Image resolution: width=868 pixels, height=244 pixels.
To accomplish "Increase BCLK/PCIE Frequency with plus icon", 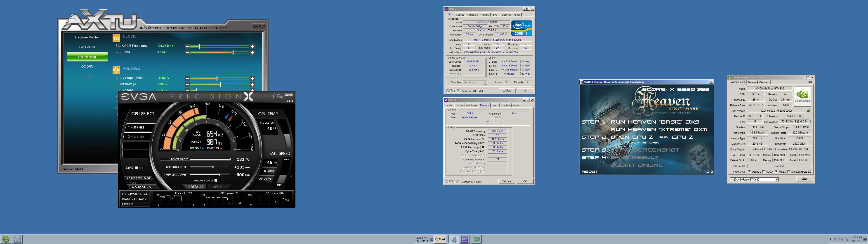I will coord(252,46).
